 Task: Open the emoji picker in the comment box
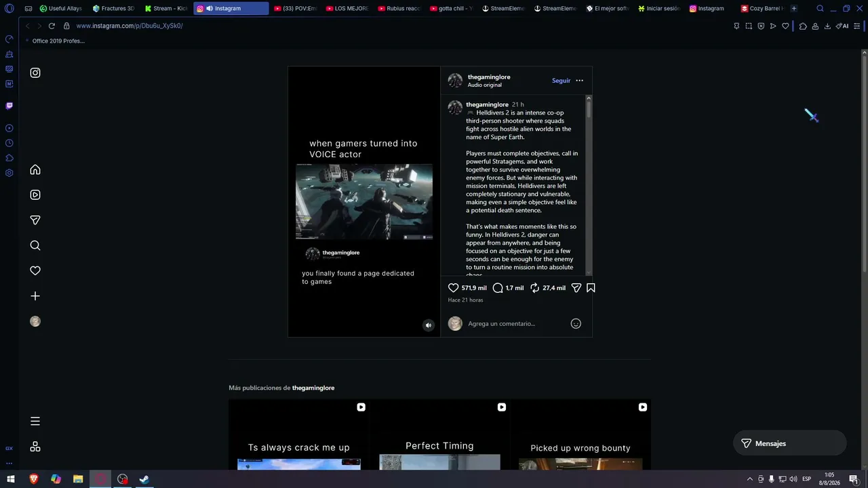576,324
